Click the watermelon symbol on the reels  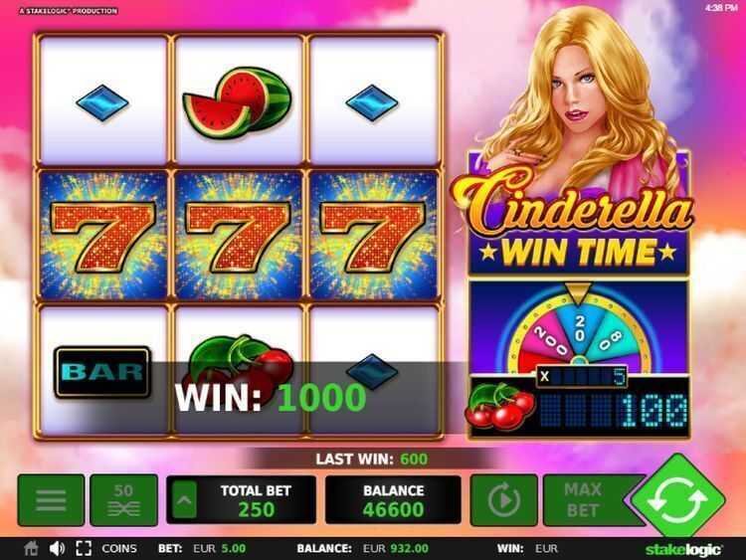238,101
